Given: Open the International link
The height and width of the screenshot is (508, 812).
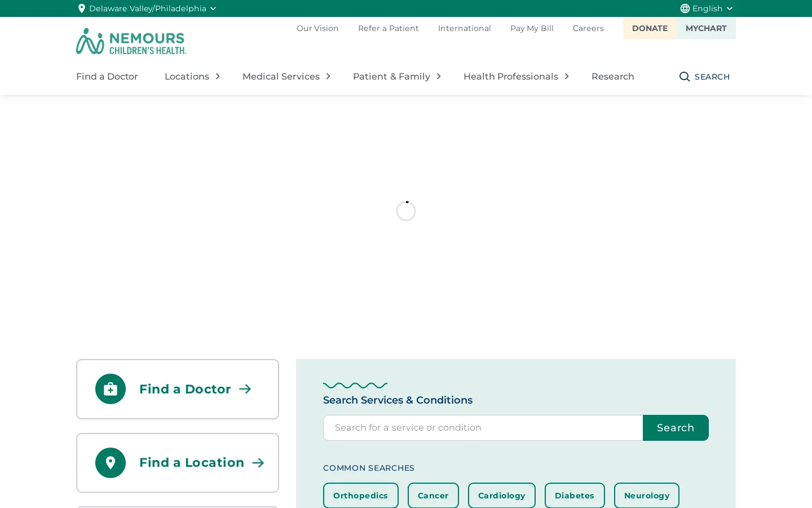Looking at the screenshot, I should pyautogui.click(x=465, y=28).
